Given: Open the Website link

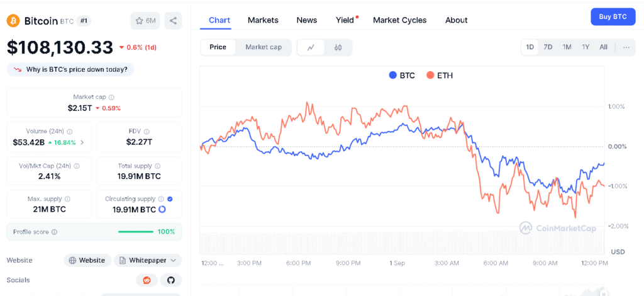Looking at the screenshot, I should tap(87, 260).
